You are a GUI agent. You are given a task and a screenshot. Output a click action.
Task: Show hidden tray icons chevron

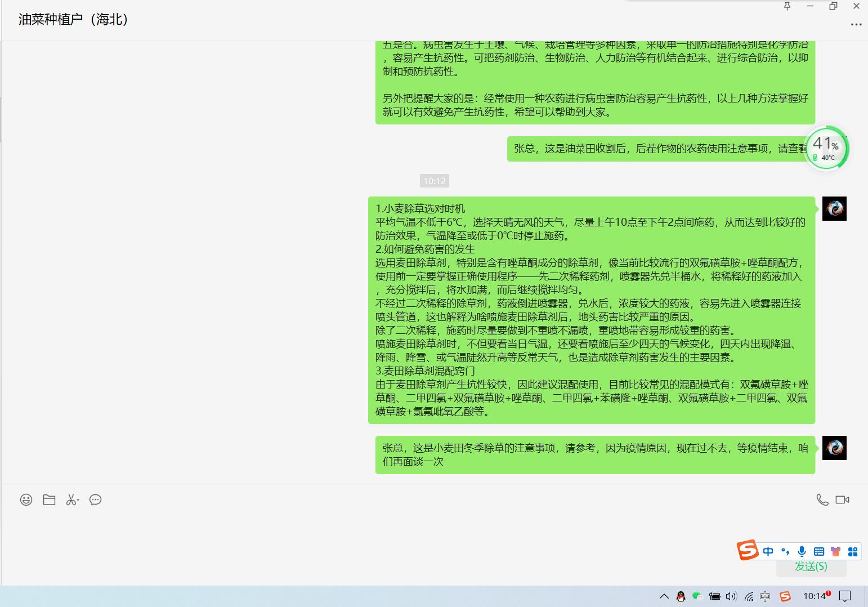(x=664, y=596)
